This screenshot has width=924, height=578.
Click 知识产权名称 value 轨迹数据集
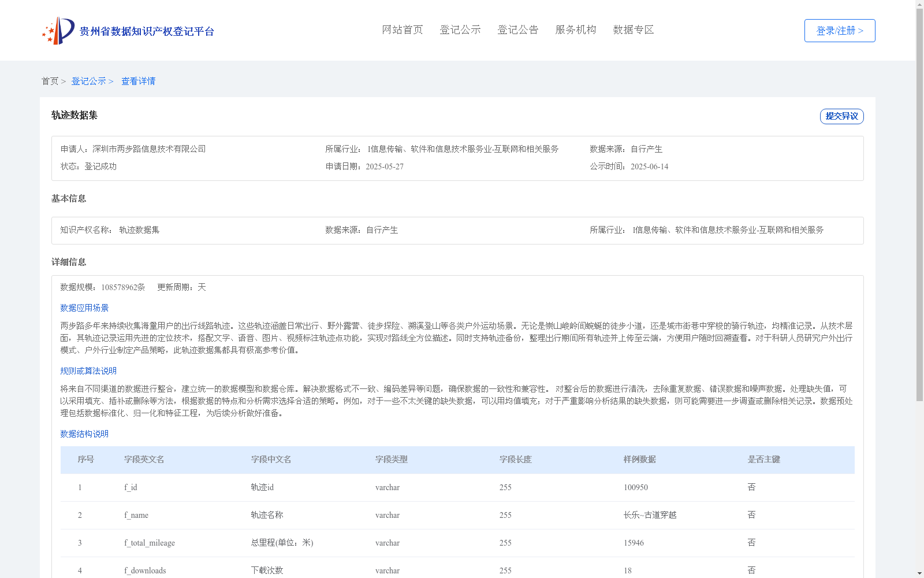tap(139, 230)
